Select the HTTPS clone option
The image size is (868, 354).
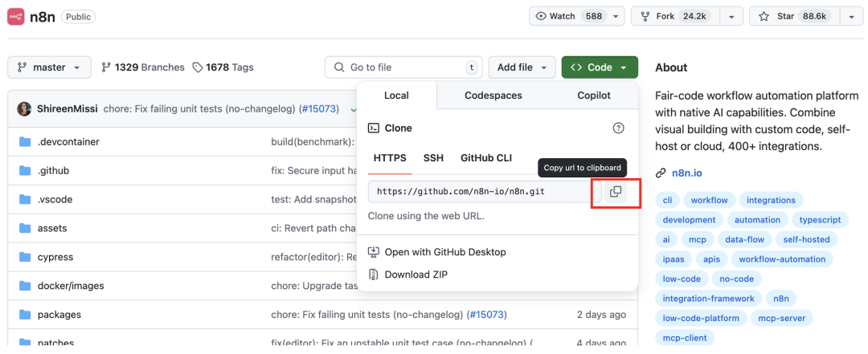[x=391, y=158]
